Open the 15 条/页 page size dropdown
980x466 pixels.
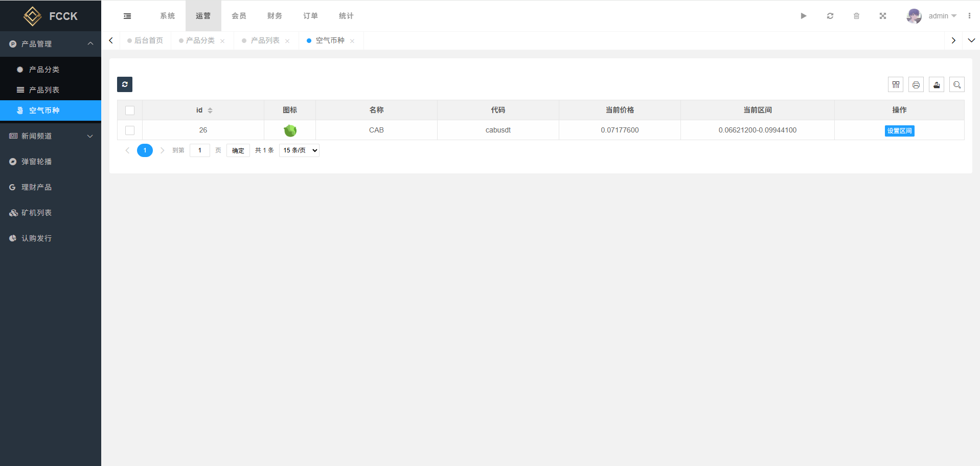(299, 150)
